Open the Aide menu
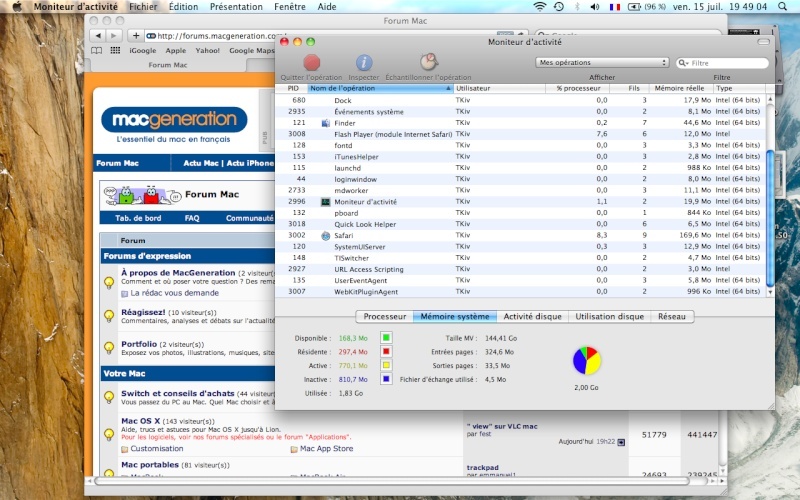800x500 pixels. click(x=327, y=7)
